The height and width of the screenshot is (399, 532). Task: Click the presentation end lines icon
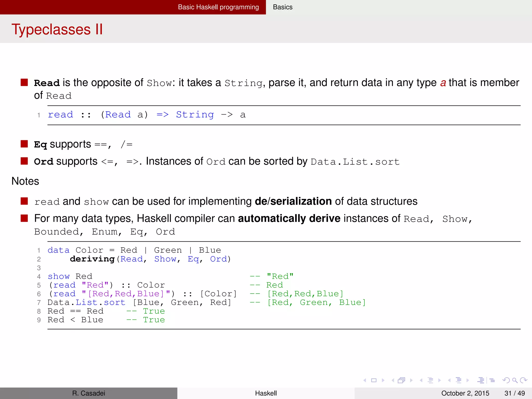[x=492, y=380]
